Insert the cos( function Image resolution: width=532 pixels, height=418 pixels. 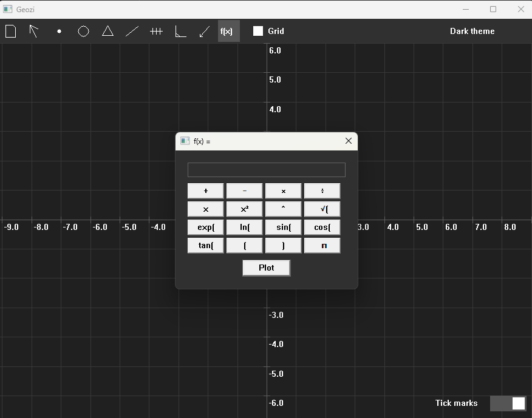coord(322,227)
